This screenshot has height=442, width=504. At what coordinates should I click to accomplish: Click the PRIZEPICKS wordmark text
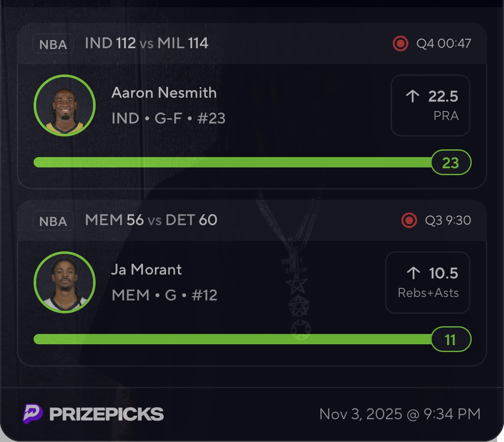106,414
